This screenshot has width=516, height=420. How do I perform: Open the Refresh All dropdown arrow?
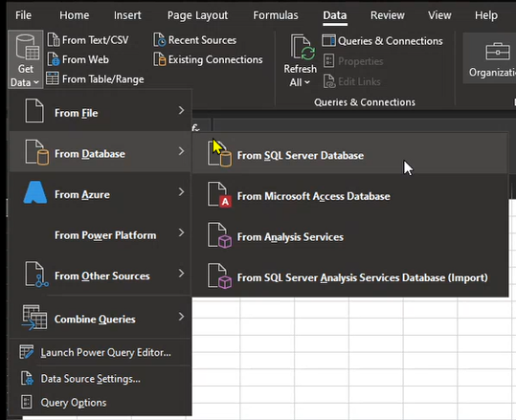[x=307, y=82]
